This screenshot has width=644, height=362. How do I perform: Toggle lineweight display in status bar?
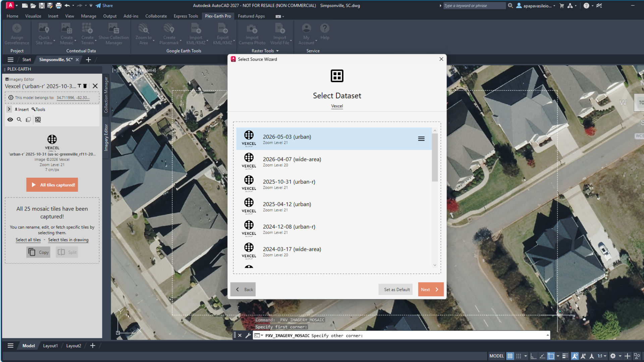coord(565,356)
